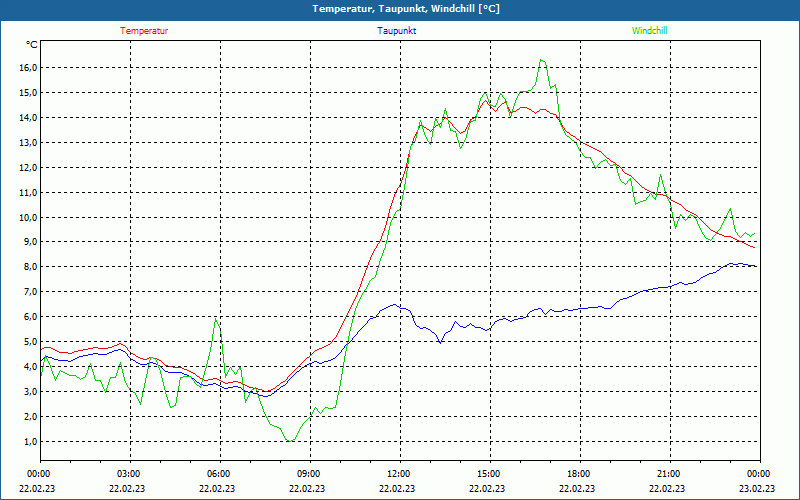
Task: Click the 03:00 time axis label
Action: coord(128,474)
